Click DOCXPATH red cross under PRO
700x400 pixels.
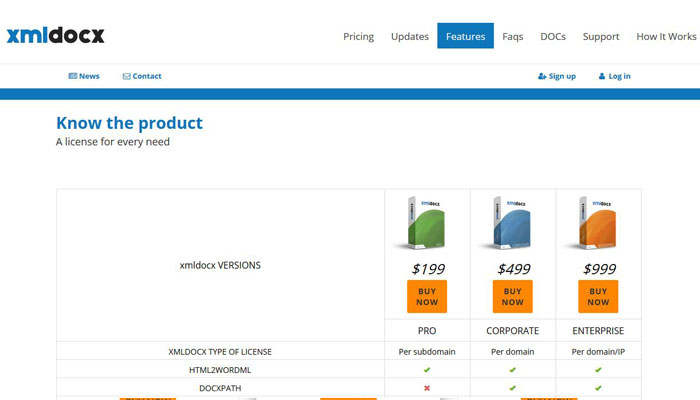427,388
